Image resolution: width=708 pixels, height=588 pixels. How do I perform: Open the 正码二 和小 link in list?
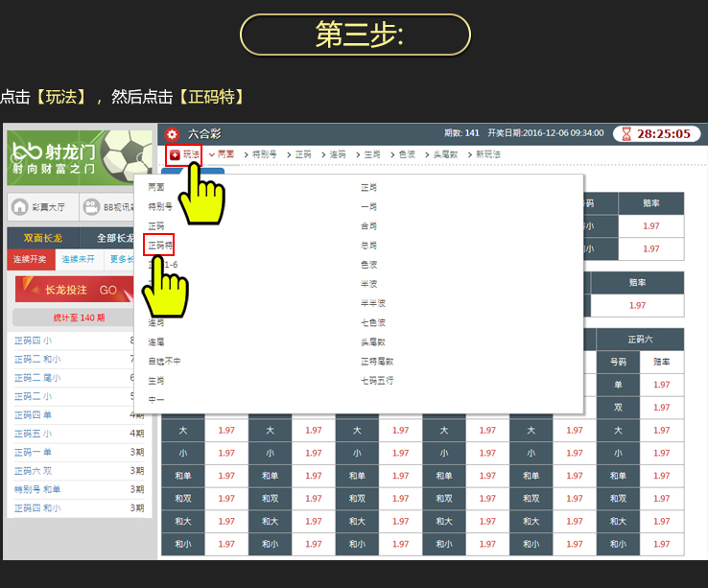[x=38, y=360]
